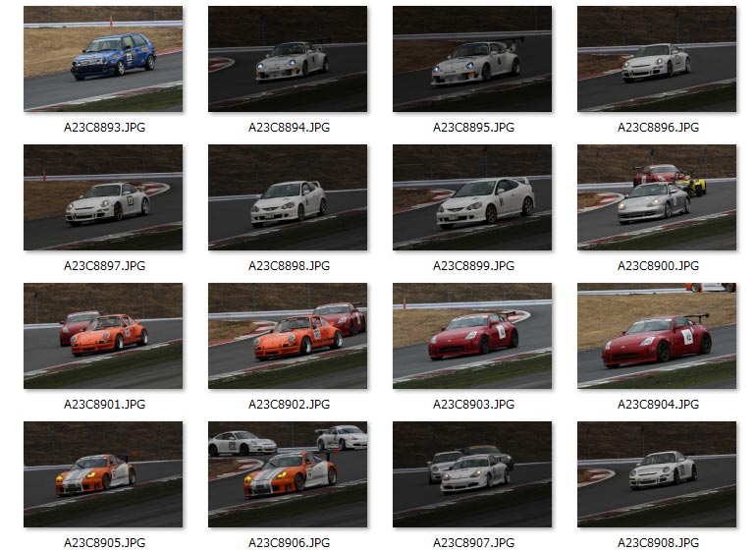Click the A23C8900.JPG silver car thumbnail
This screenshot has width=756, height=552.
coord(657,197)
